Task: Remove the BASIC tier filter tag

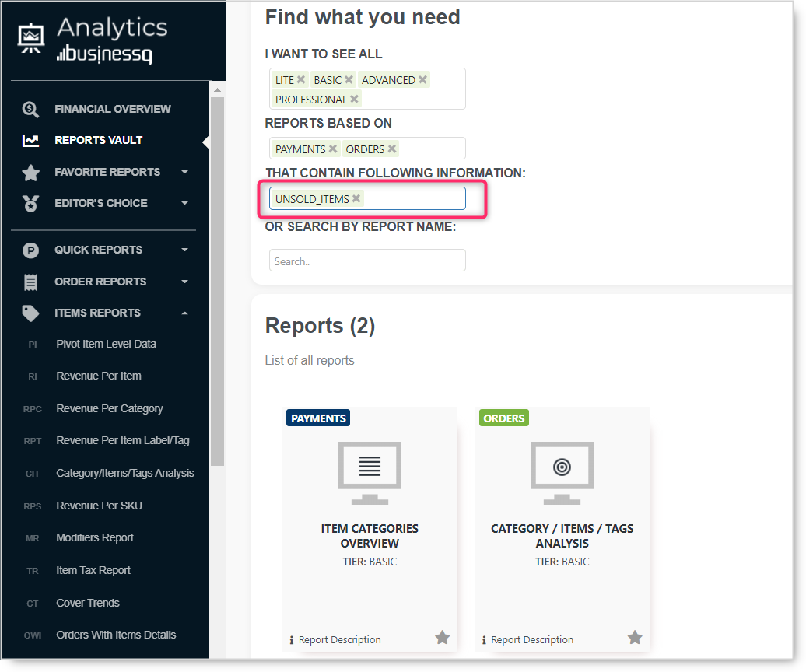Action: [349, 79]
